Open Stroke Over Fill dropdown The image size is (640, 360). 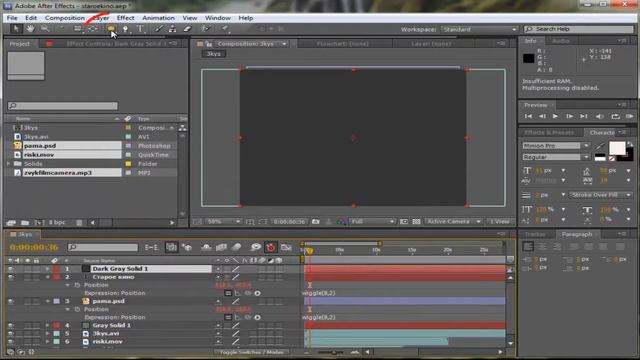[600, 195]
